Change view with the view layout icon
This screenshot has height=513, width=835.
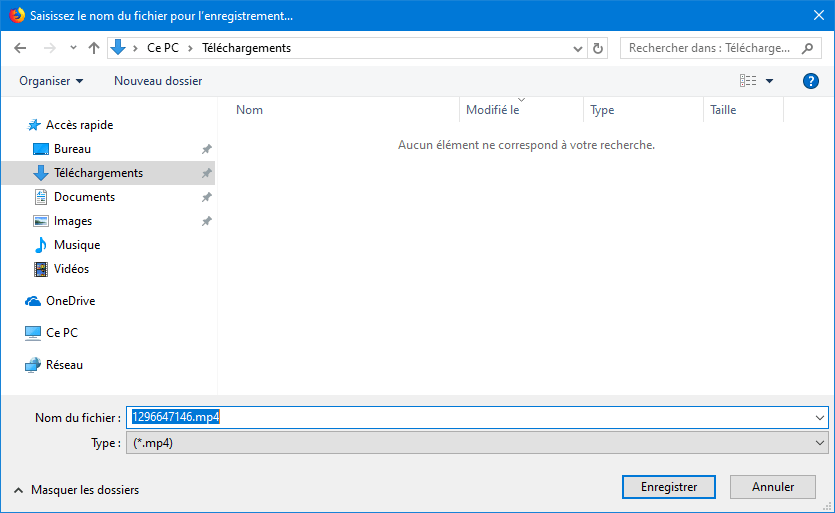point(748,80)
